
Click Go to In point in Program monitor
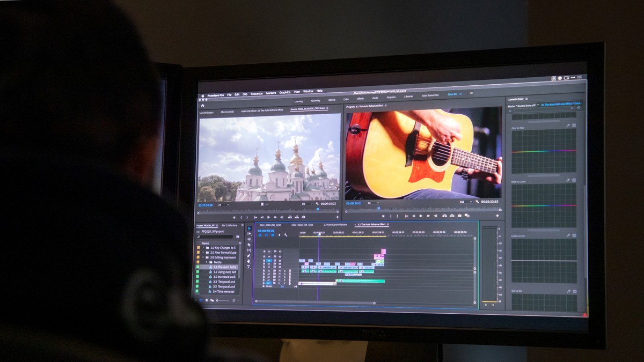(x=406, y=216)
